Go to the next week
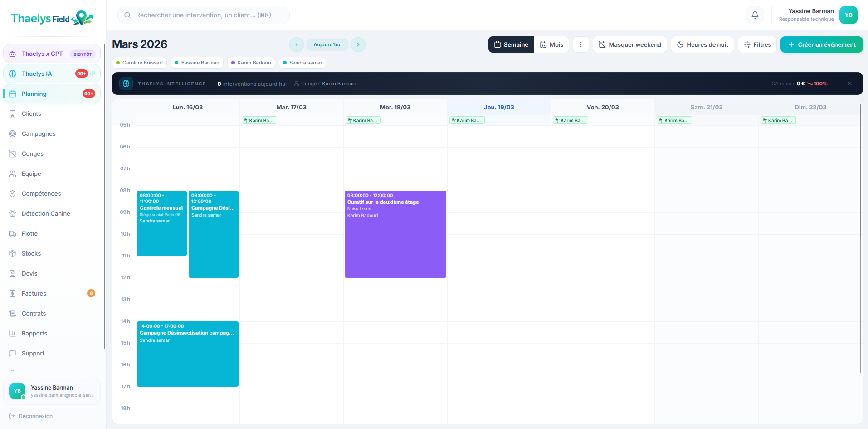Image resolution: width=868 pixels, height=429 pixels. coord(358,44)
